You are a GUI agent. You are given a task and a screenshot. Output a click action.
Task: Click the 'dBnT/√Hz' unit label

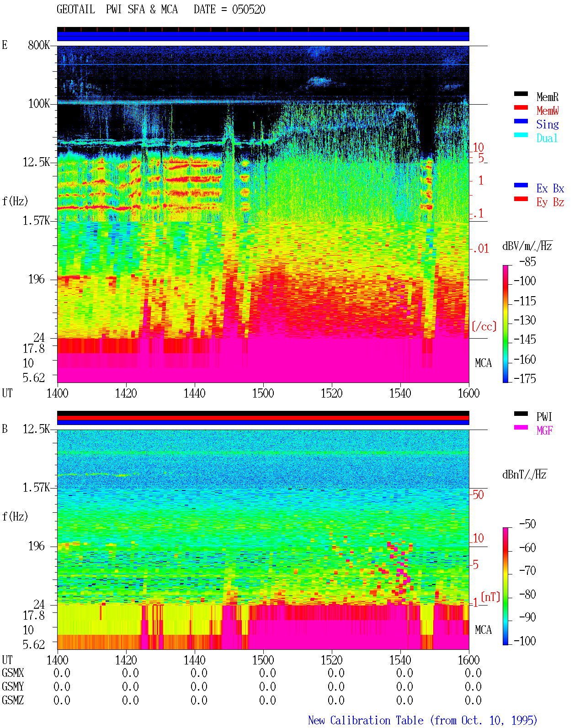click(525, 474)
